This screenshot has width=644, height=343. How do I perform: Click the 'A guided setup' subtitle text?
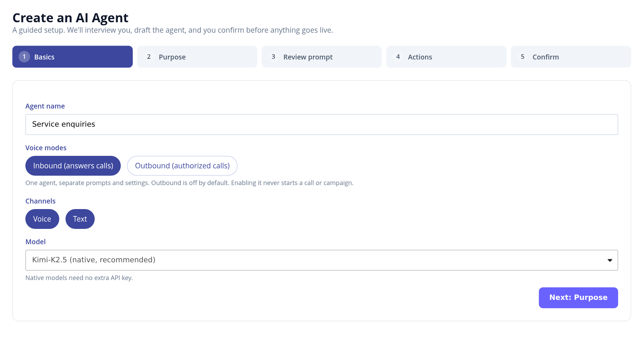pos(173,30)
